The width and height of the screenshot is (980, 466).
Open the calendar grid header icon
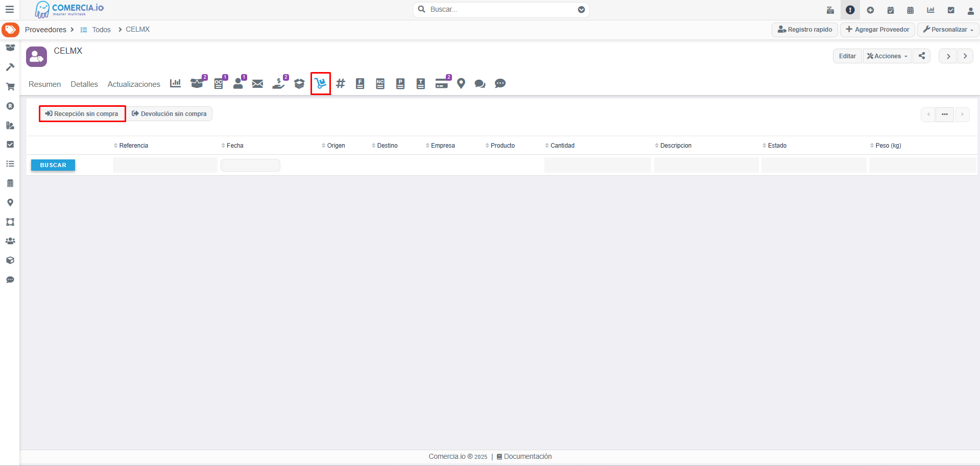[x=911, y=10]
